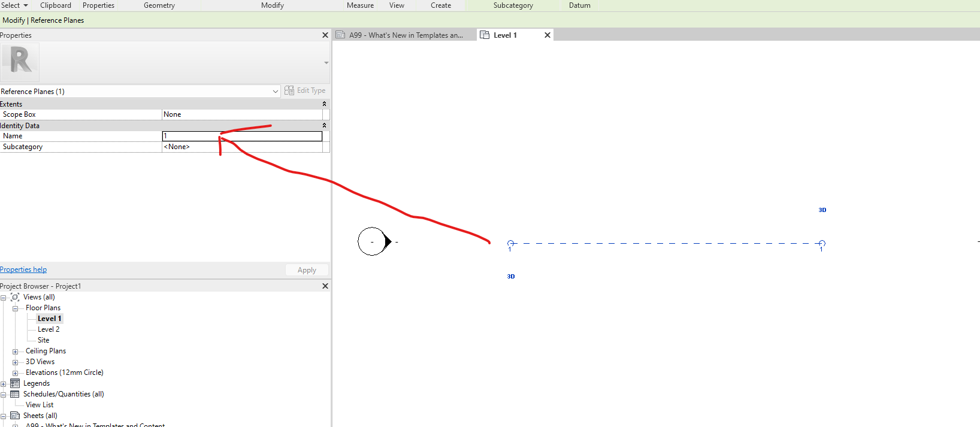Viewport: 980px width, 427px height.
Task: Close the Project Browser panel
Action: (325, 286)
